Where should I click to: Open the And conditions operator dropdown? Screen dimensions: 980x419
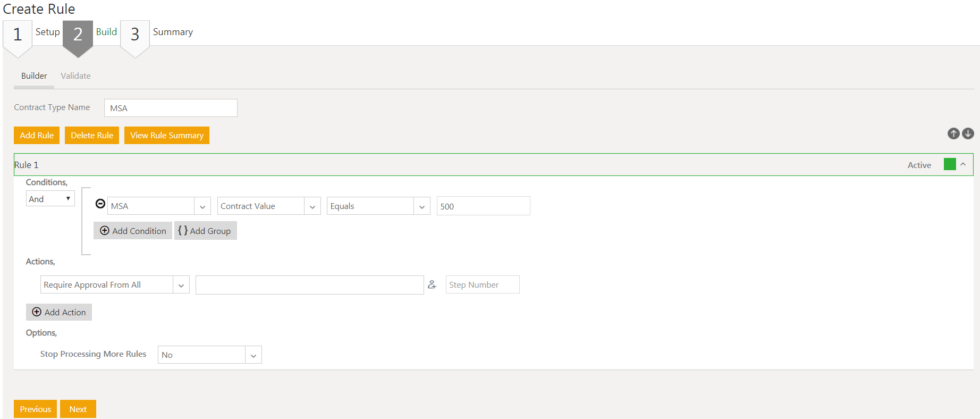point(50,198)
